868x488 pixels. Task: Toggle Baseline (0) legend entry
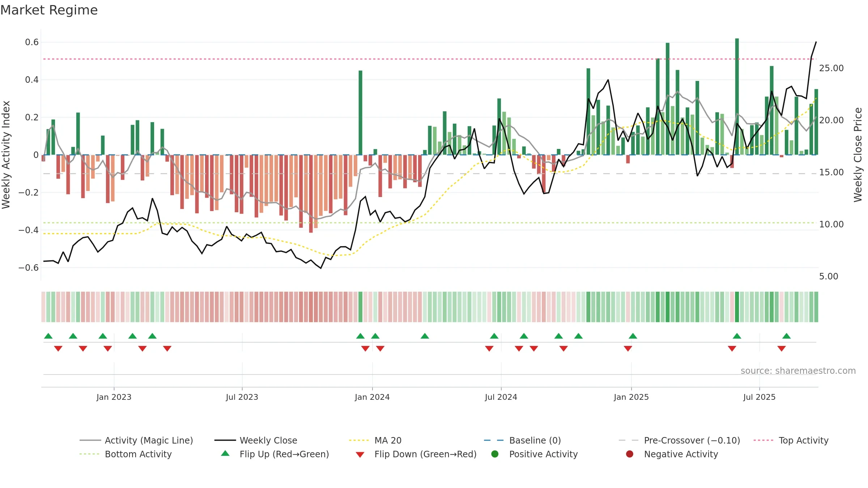[522, 440]
